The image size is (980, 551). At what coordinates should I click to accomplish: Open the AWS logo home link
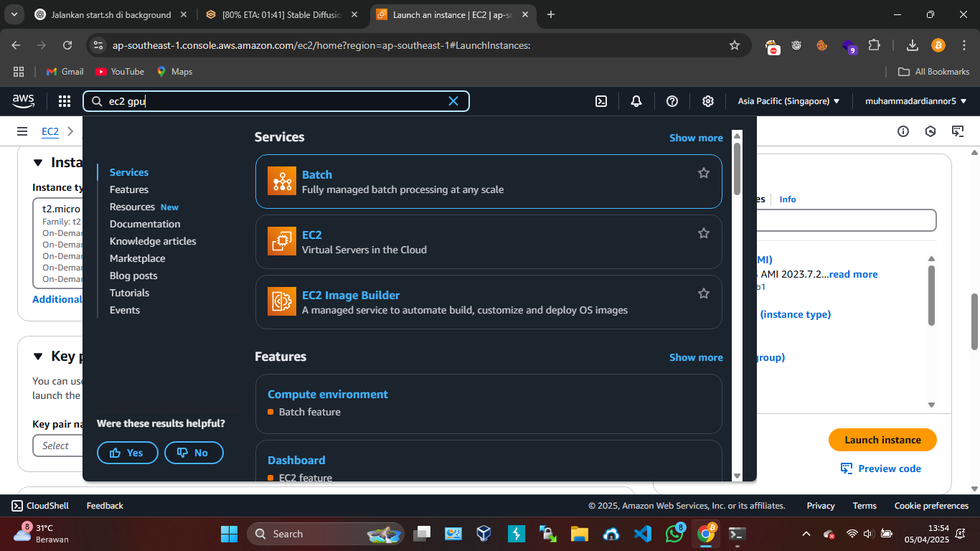[23, 101]
